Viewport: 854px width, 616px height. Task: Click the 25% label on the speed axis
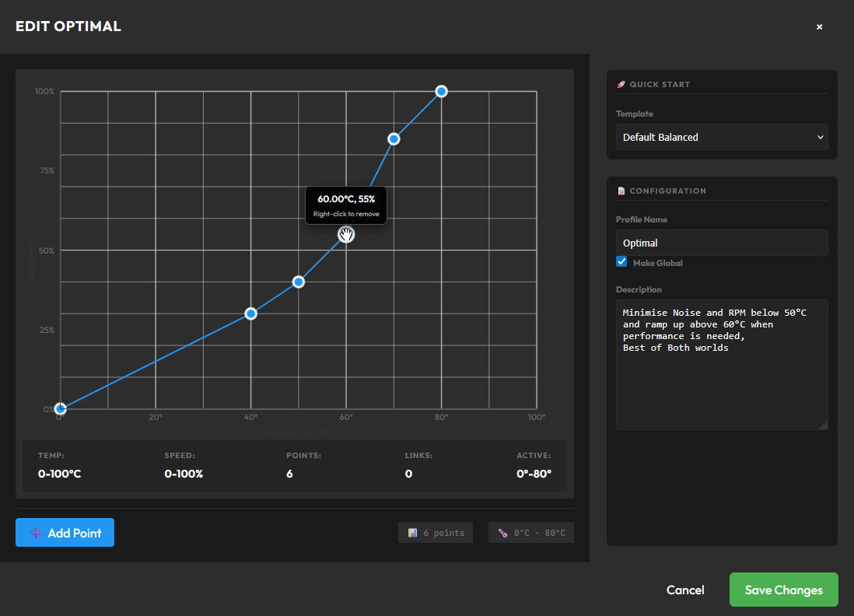(x=47, y=330)
